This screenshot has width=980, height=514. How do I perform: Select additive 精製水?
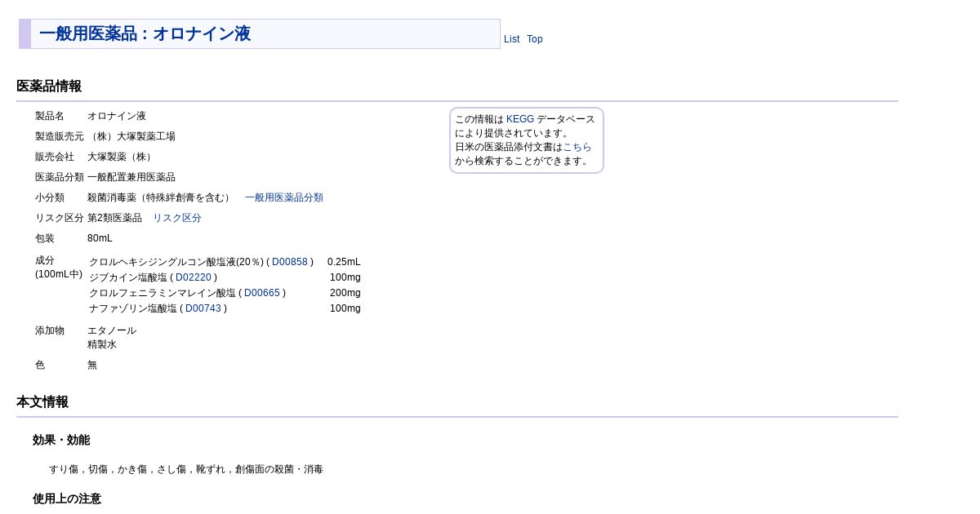click(x=102, y=344)
